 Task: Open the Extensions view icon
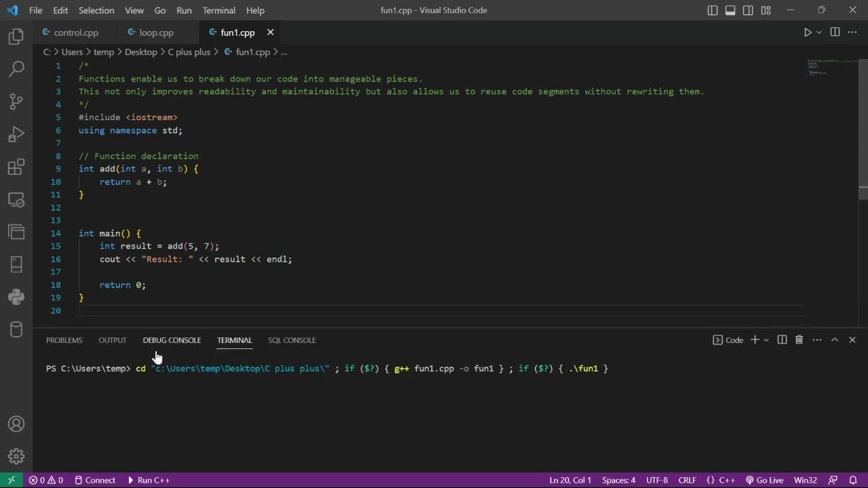pos(16,167)
